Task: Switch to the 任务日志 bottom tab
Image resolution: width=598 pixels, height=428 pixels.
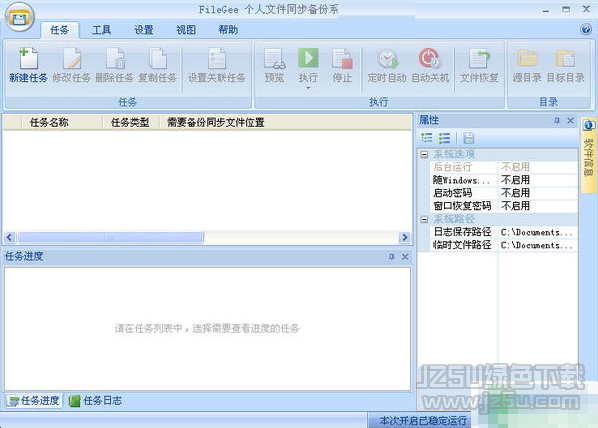Action: [95, 401]
